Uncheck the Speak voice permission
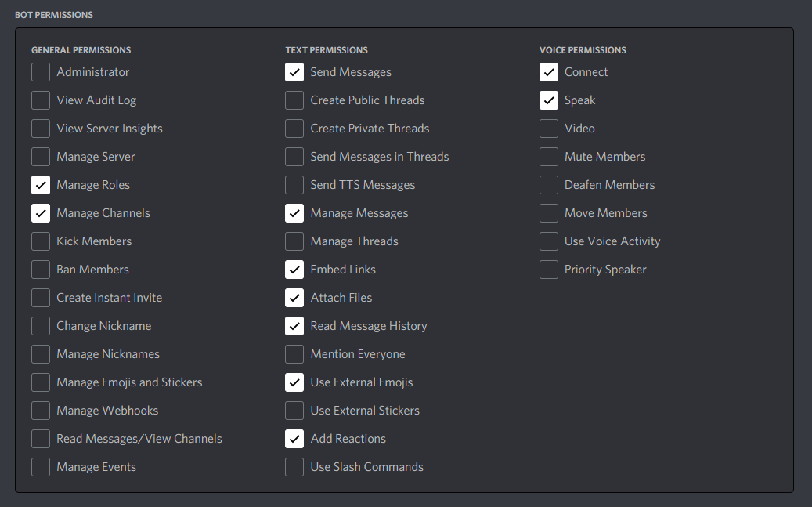The height and width of the screenshot is (507, 812). pos(548,100)
